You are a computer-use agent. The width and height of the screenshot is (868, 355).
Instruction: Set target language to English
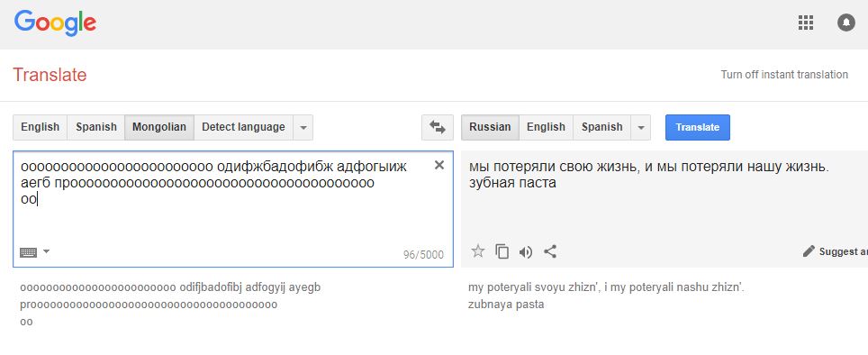546,127
